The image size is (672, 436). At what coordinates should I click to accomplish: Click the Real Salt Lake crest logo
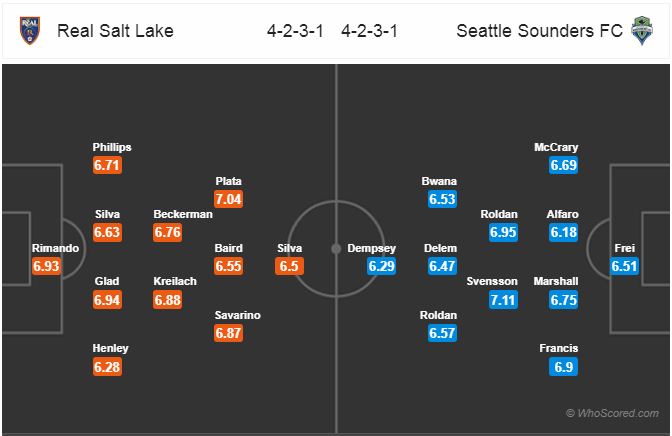coord(30,30)
